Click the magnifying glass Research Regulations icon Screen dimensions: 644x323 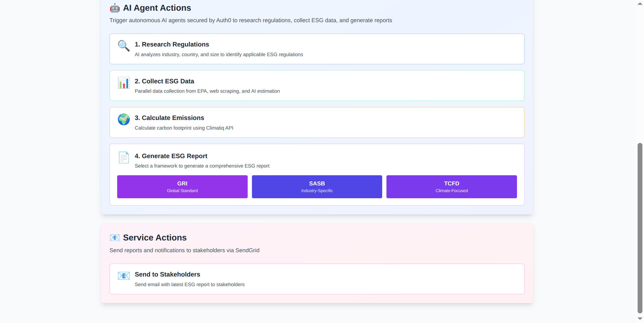coord(124,46)
